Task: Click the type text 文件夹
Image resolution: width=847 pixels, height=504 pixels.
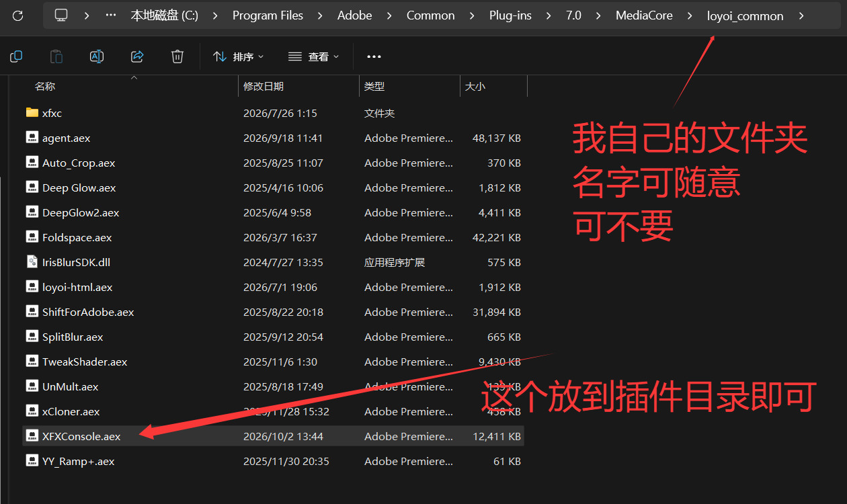Action: click(379, 114)
